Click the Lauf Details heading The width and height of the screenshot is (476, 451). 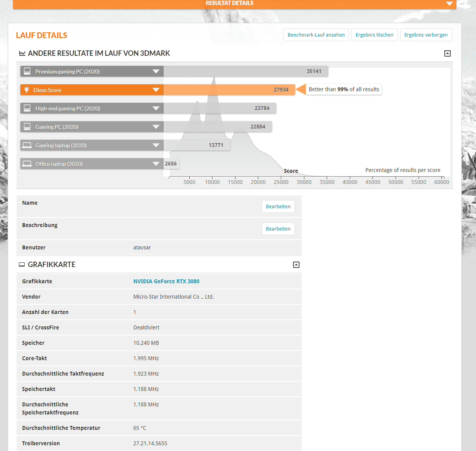coord(42,35)
